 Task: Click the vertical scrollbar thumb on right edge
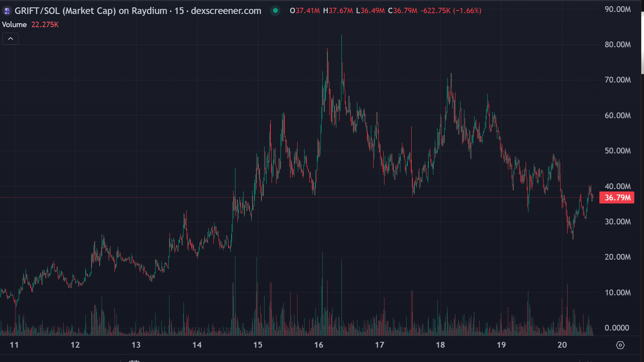[642, 43]
